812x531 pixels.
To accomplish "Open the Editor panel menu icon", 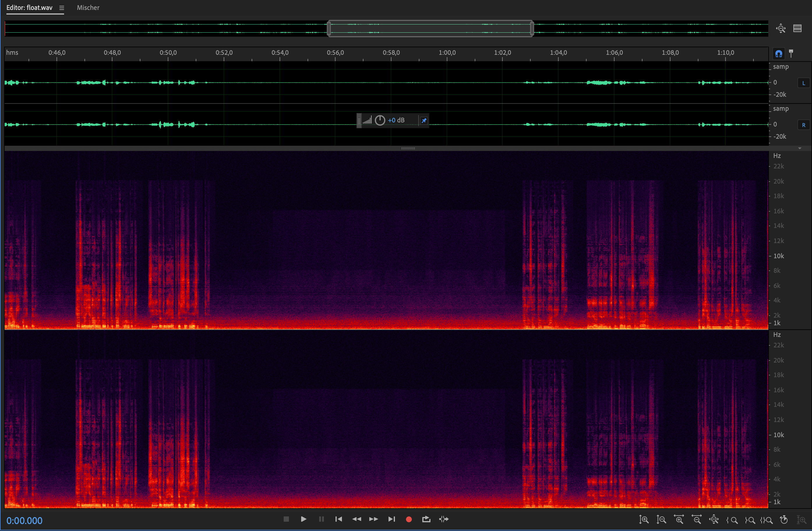I will tap(61, 8).
